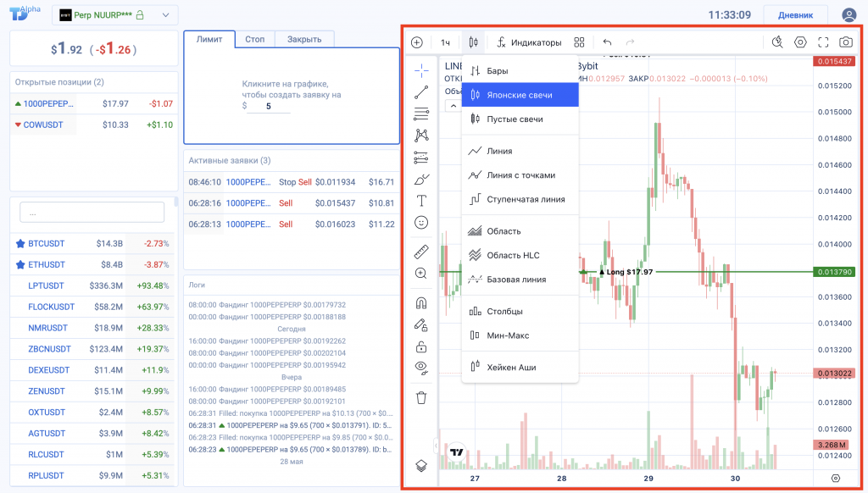
Task: Choose Хейкен Аши chart type
Action: [520, 368]
